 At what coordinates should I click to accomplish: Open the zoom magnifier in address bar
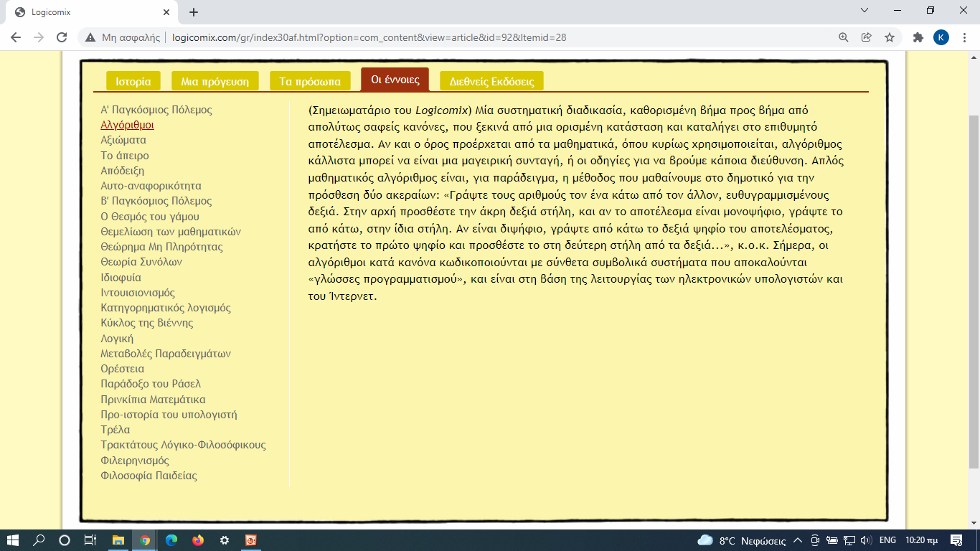click(844, 37)
